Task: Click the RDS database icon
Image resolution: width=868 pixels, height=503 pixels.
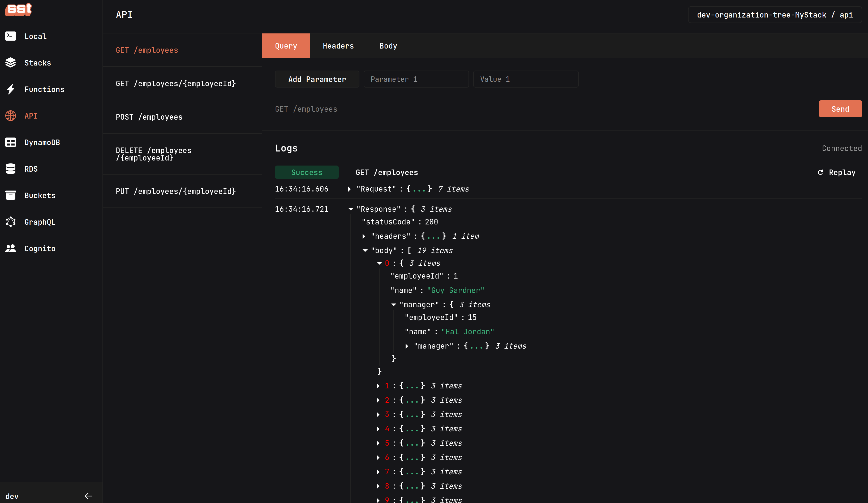Action: pos(11,169)
